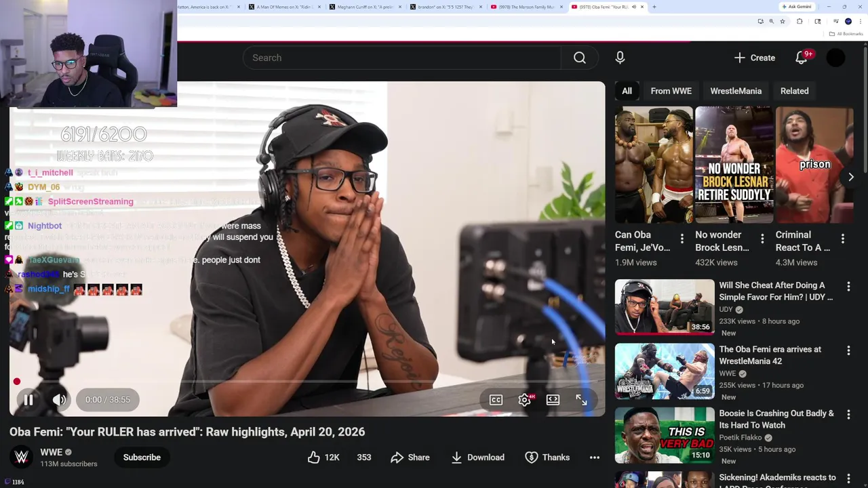Open the Can Oba Femi short thumbnail
The height and width of the screenshot is (488, 868).
tap(654, 165)
